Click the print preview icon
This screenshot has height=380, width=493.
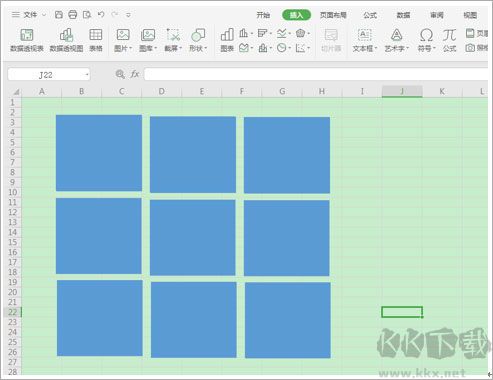tap(87, 14)
